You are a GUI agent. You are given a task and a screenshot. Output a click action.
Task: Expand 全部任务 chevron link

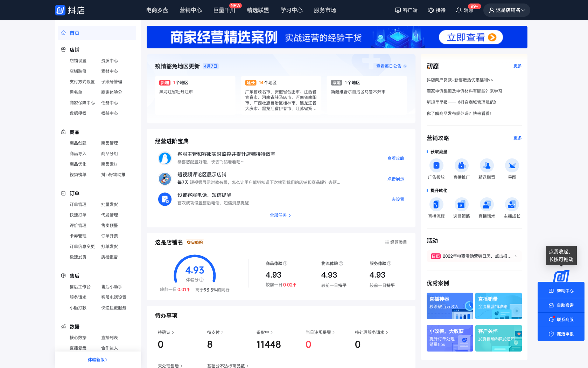click(x=280, y=216)
